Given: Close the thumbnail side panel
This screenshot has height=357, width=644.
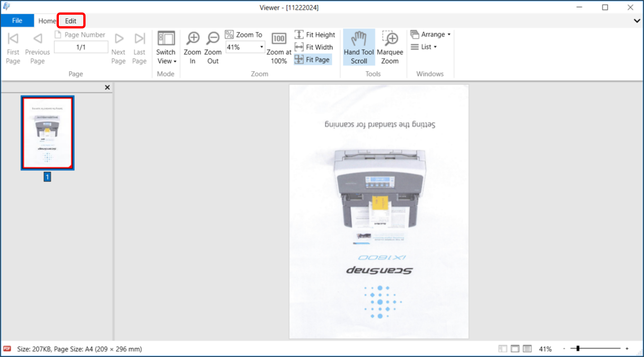Looking at the screenshot, I should pos(107,87).
